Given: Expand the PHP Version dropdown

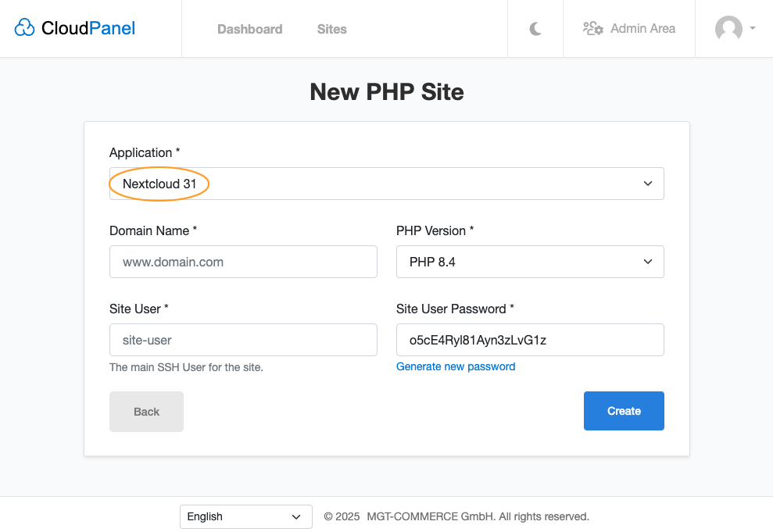Looking at the screenshot, I should (x=530, y=262).
